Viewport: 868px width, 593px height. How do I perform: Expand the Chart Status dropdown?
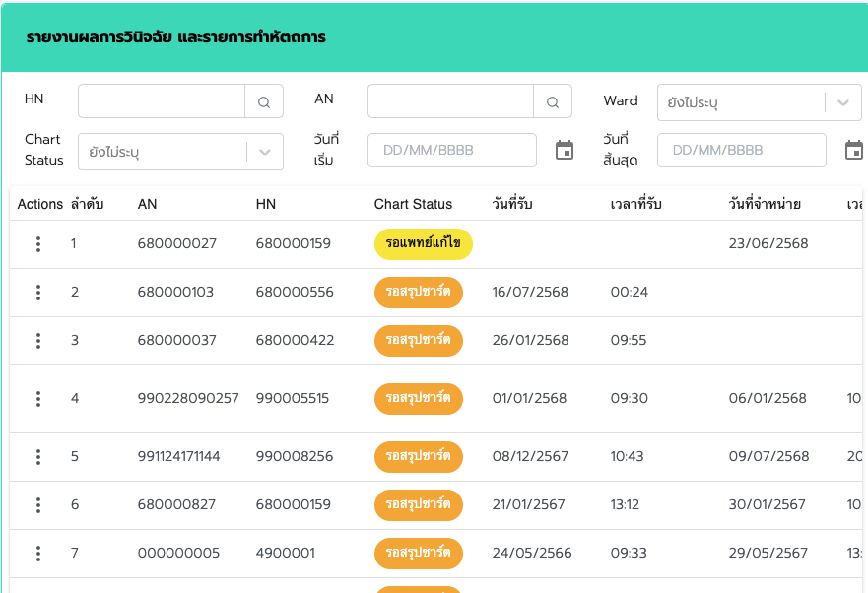[264, 152]
